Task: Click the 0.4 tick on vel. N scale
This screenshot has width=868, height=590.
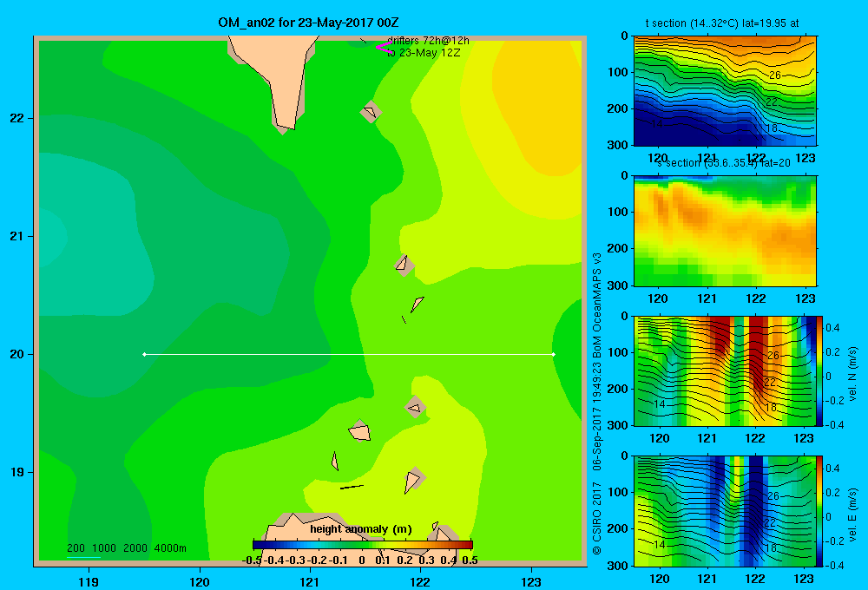Action: pyautogui.click(x=832, y=328)
